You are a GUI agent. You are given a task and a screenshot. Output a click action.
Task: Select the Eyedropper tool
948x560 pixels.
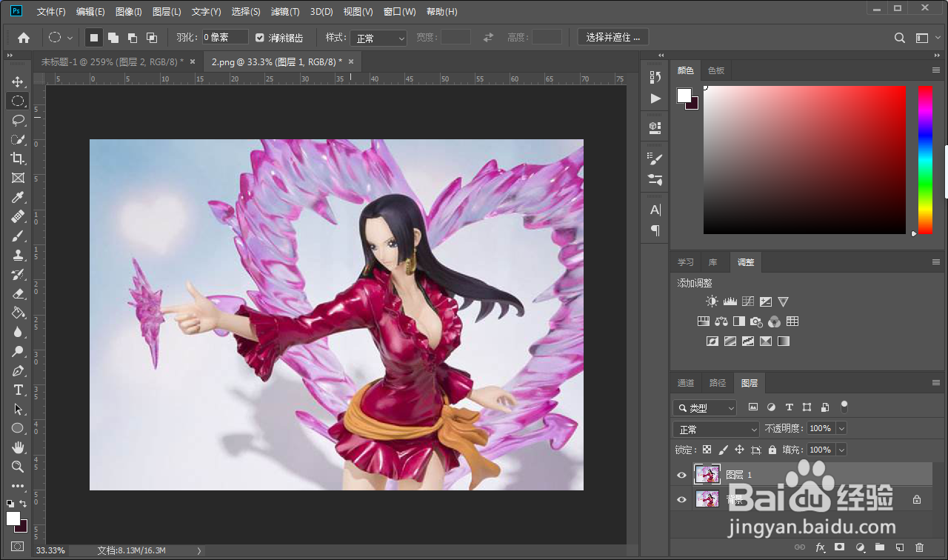(18, 197)
